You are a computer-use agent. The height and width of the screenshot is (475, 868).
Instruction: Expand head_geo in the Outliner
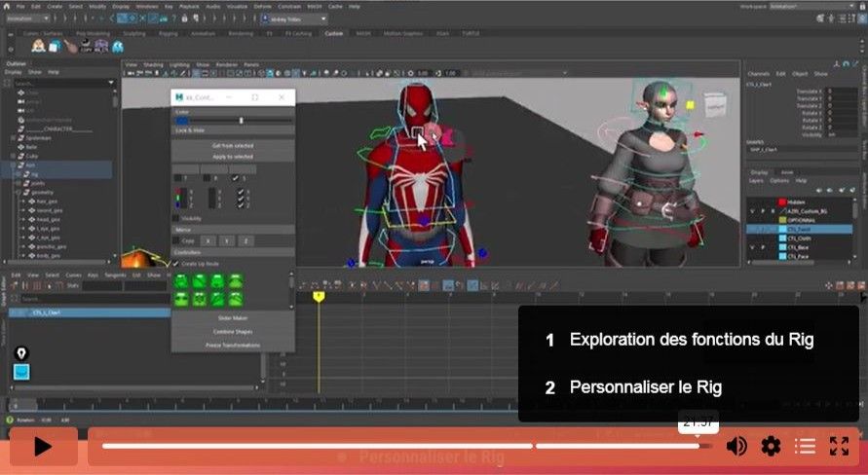click(x=22, y=220)
